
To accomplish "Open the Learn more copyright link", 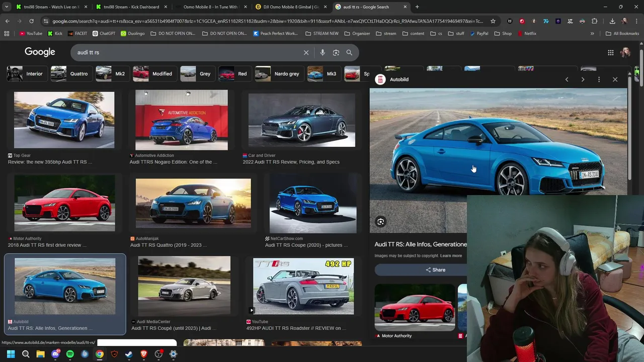I will click(451, 256).
